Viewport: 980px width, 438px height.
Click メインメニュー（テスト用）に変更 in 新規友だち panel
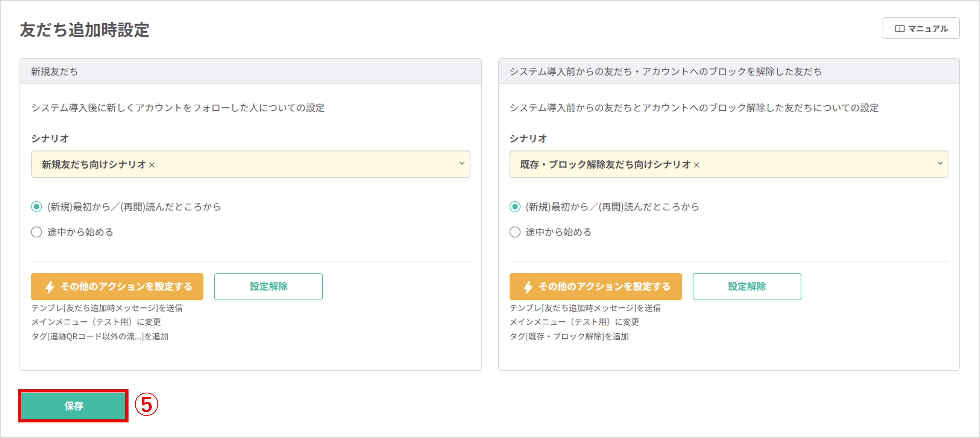tap(96, 322)
